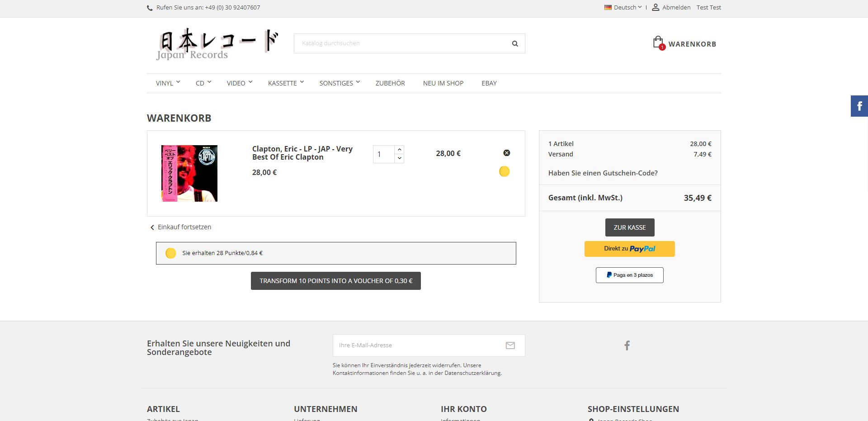This screenshot has width=868, height=421.
Task: Click the Japan Records logo
Action: click(217, 44)
